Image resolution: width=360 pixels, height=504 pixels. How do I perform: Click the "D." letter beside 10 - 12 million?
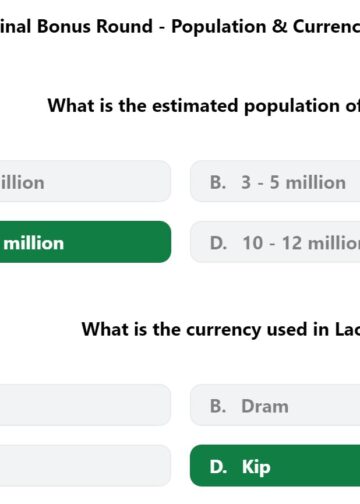[x=218, y=243]
